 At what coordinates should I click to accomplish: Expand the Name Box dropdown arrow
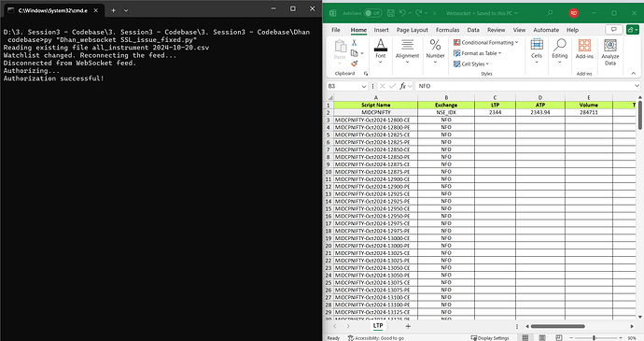(364, 86)
